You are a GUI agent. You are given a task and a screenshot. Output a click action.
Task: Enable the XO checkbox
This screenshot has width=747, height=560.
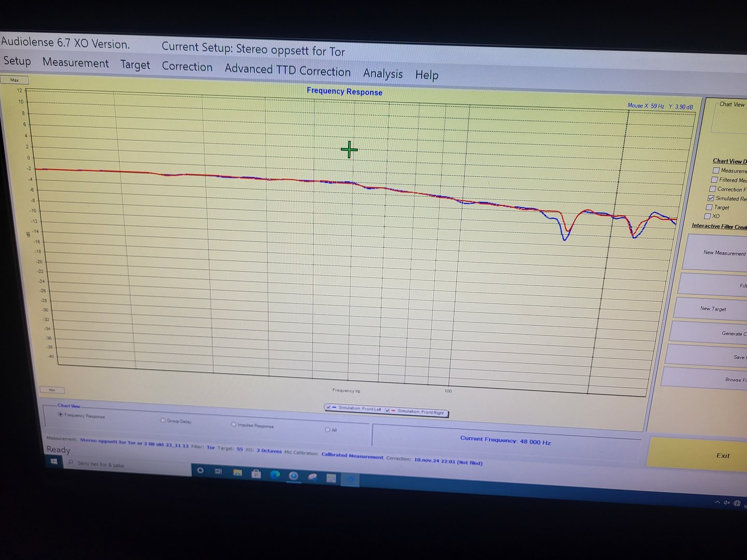coord(708,216)
